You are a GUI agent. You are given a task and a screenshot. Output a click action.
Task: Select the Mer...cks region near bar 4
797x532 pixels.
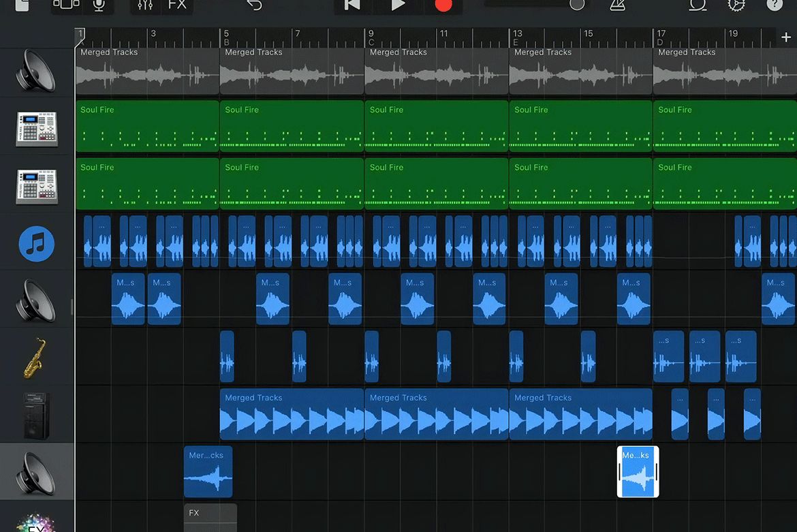pos(208,471)
